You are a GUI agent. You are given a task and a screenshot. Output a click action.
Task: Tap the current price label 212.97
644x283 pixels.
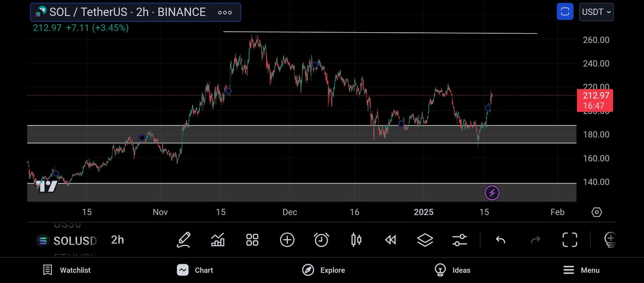tap(595, 101)
